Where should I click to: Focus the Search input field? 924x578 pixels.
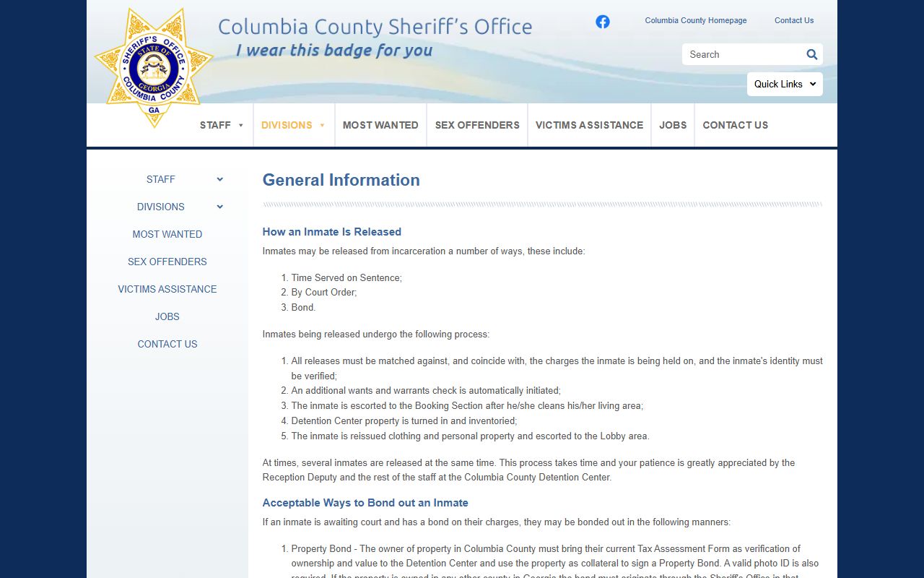click(744, 54)
